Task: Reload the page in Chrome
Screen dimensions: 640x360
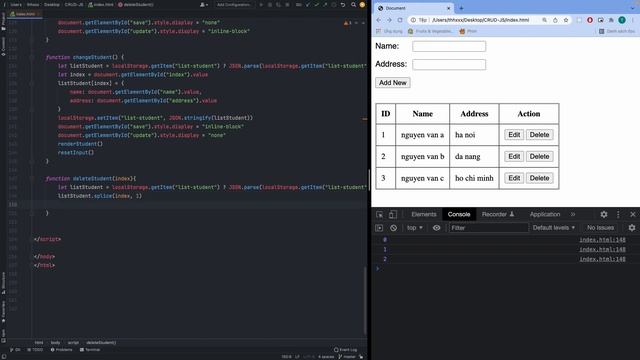Action: coord(400,20)
